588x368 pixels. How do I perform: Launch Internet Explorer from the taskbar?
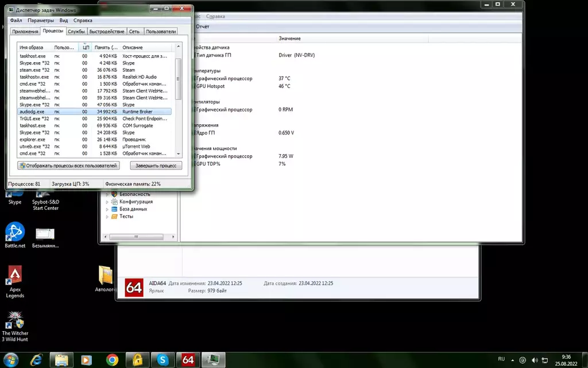click(x=36, y=360)
